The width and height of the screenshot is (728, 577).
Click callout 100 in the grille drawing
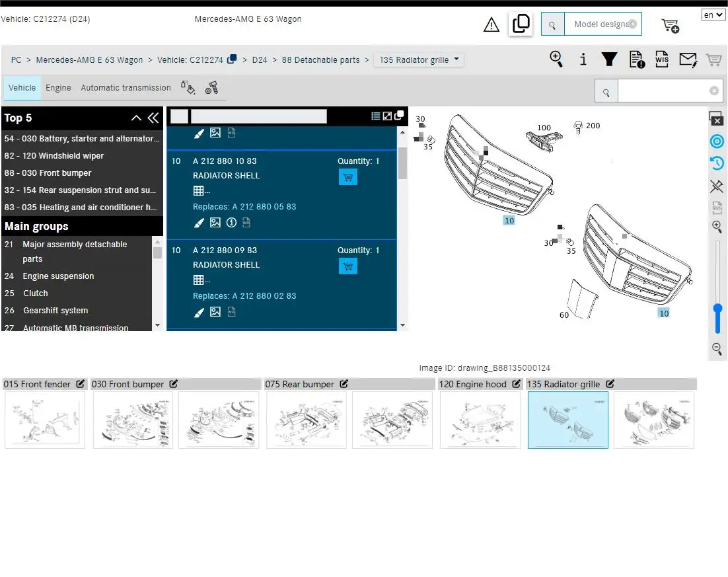(544, 128)
